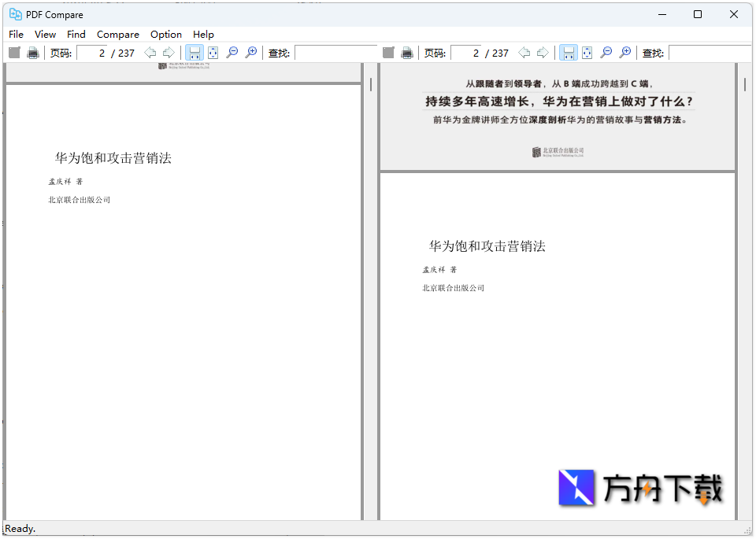The height and width of the screenshot is (539, 756).
Task: Minimize the PDF Compare window
Action: pos(662,14)
